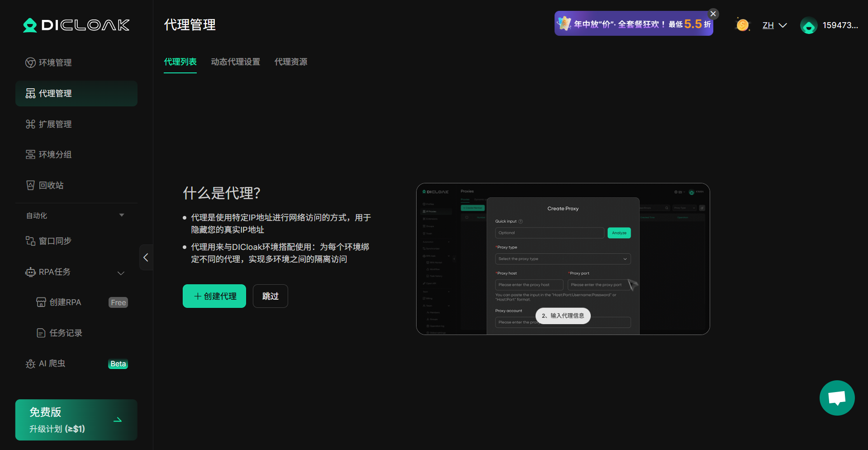Click the 环境分组 group icon

30,154
